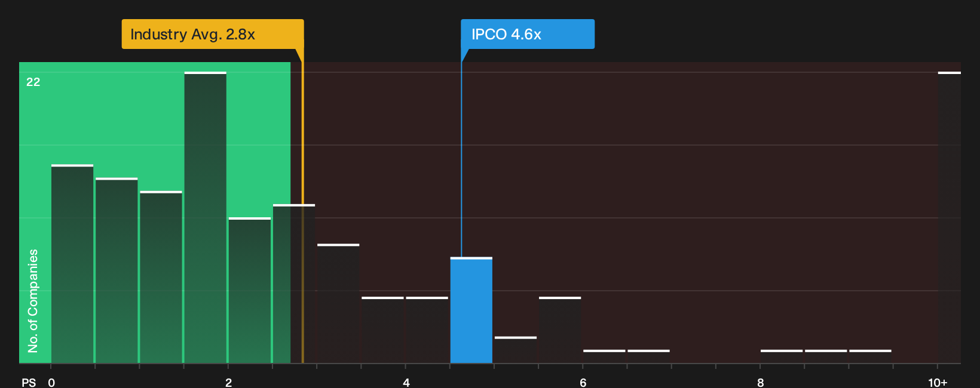This screenshot has height=388, width=980.
Task: Click the 'PS' axis label
Action: click(x=29, y=383)
